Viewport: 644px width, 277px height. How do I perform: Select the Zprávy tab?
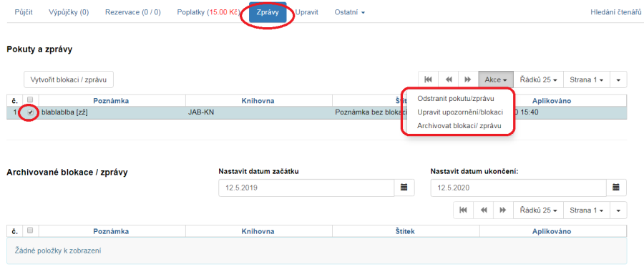tap(268, 12)
